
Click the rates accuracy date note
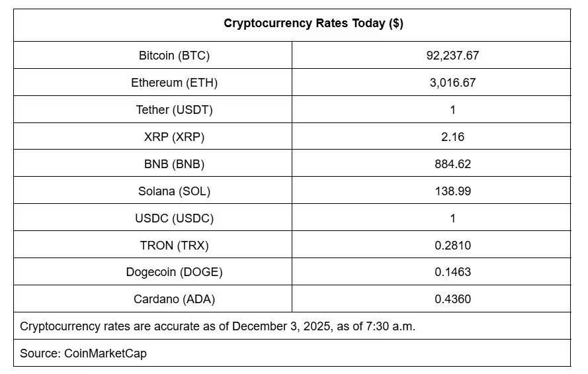[x=218, y=326]
